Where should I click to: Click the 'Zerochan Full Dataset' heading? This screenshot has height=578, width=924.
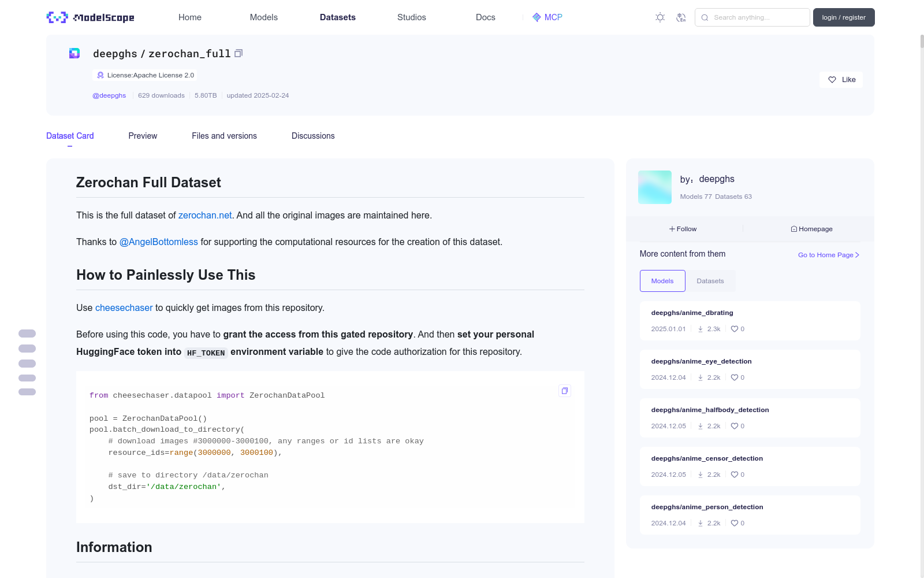(148, 183)
